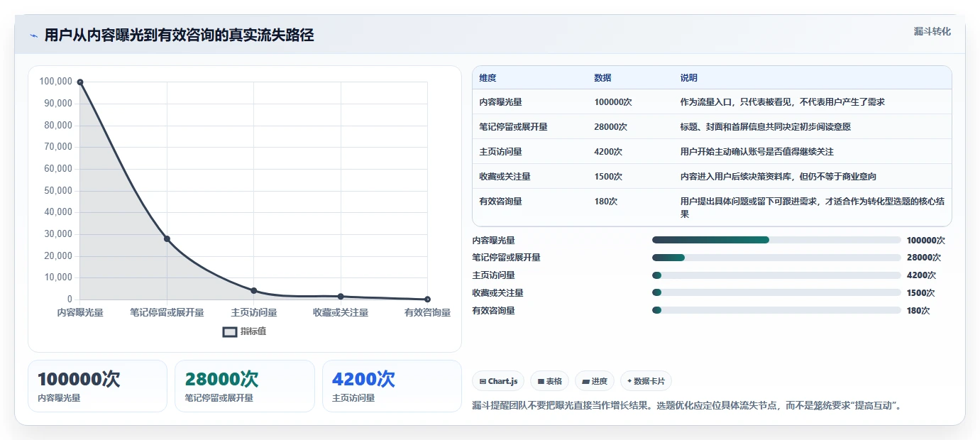The height and width of the screenshot is (440, 980).
Task: Click the 10,000 y-axis label
Action: [58, 277]
